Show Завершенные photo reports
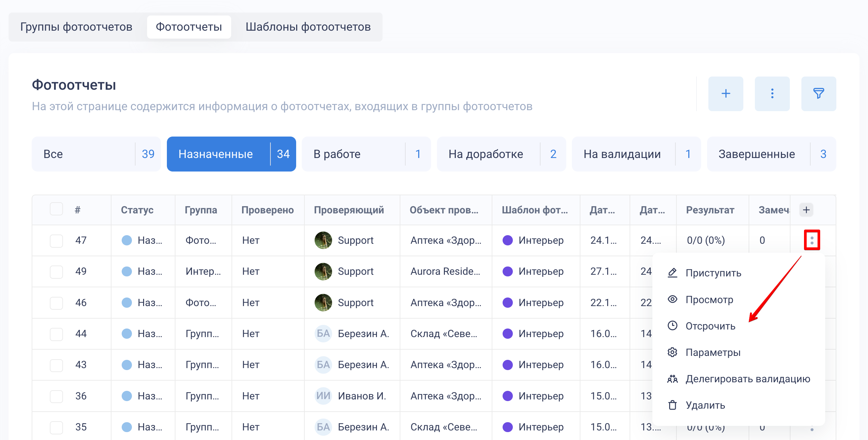Image resolution: width=868 pixels, height=440 pixels. (771, 154)
